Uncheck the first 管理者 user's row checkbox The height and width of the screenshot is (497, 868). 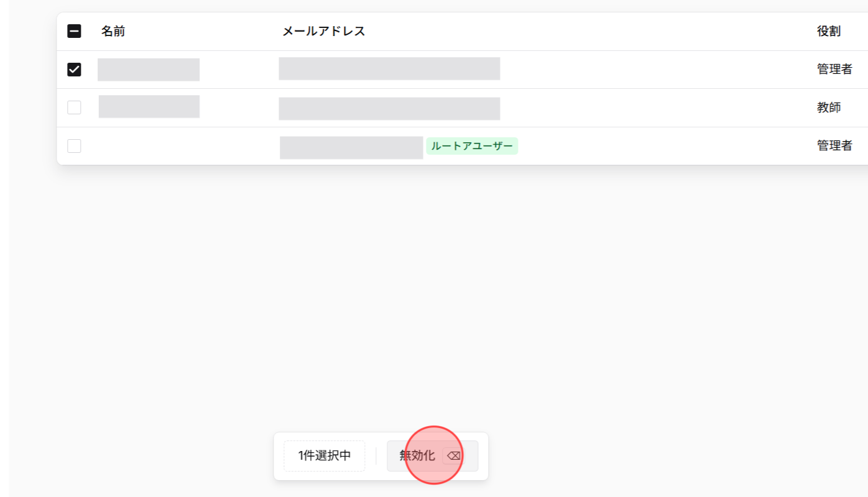tap(74, 70)
